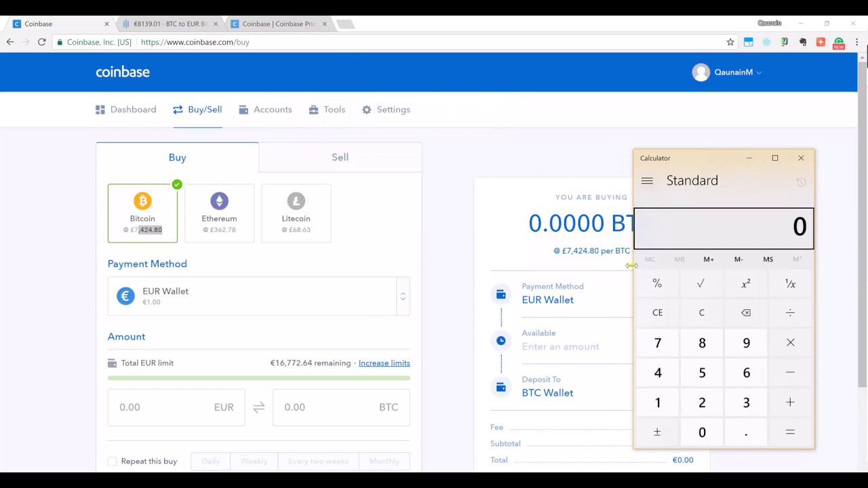Click the Calculator M+ button
Image resolution: width=868 pixels, height=488 pixels.
(709, 260)
